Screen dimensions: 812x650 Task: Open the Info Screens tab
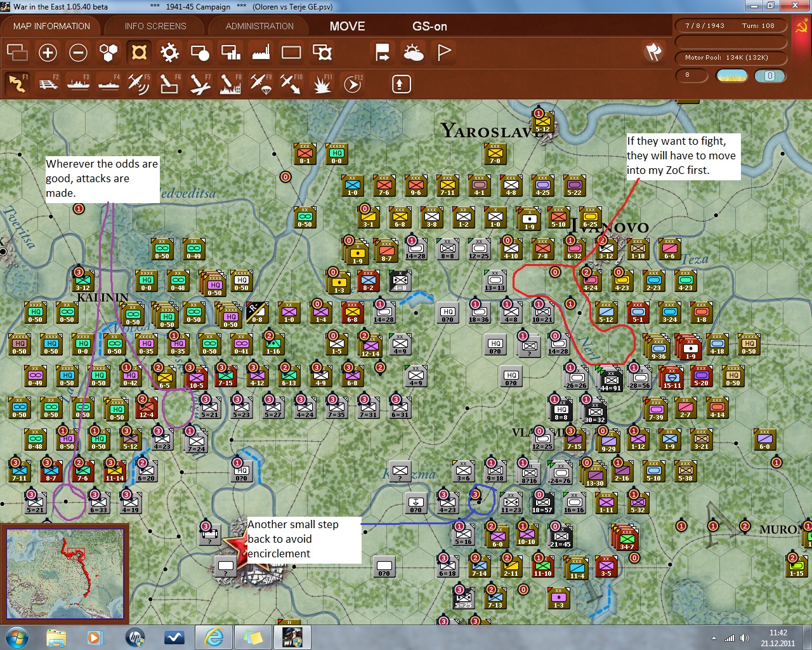point(155,26)
